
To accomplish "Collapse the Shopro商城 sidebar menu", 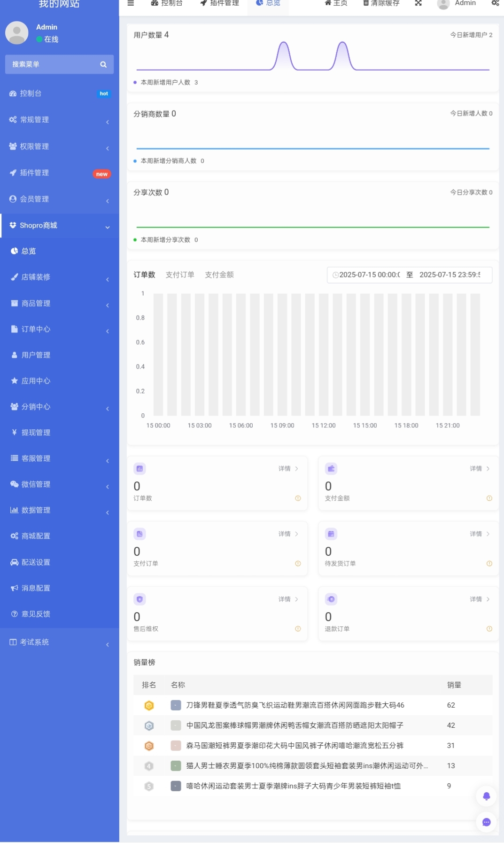I will coord(59,226).
